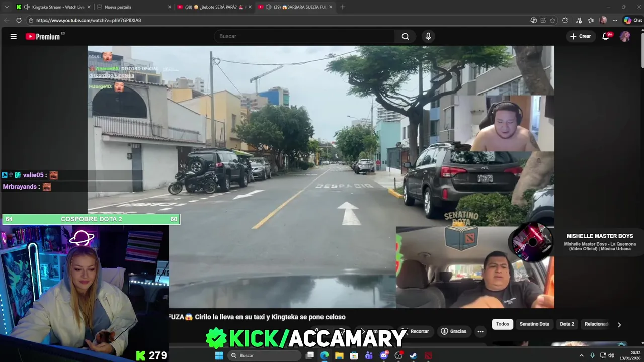
Task: Open Edge Settings and more menu
Action: (x=615, y=20)
